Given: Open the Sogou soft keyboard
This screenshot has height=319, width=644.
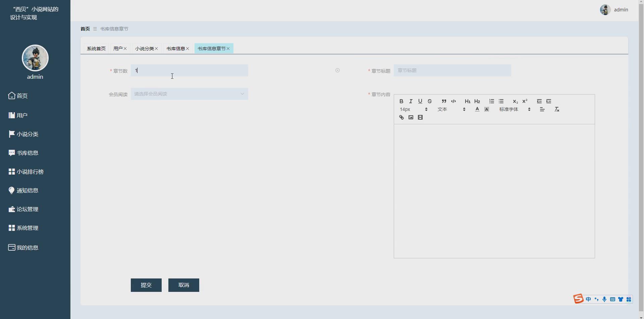Looking at the screenshot, I should 612,299.
